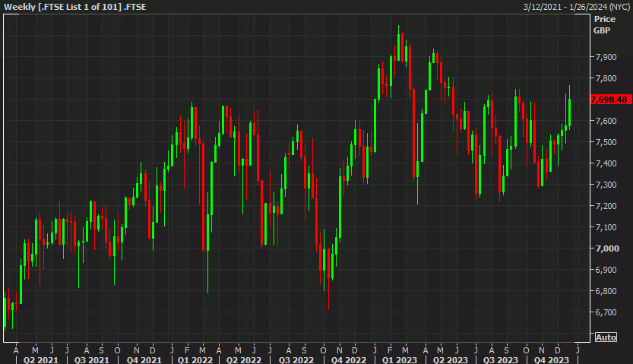Click the 6,800 price axis label
The height and width of the screenshot is (364, 633).
click(x=606, y=291)
